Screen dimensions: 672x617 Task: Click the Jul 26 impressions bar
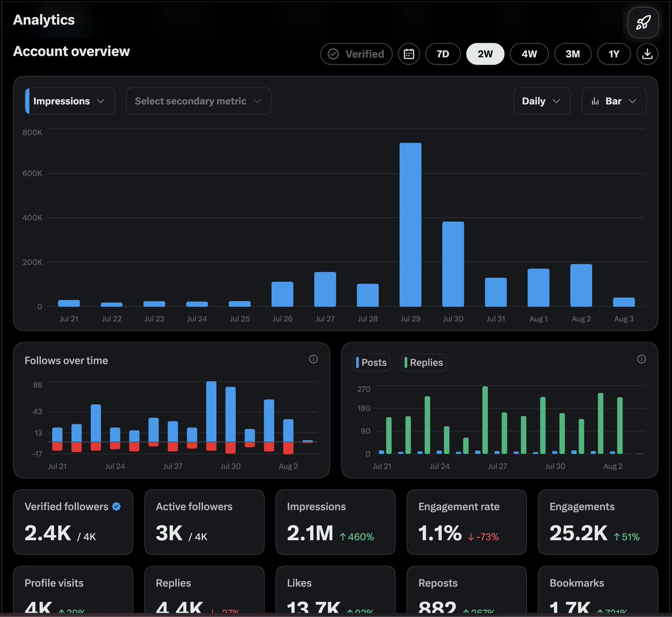coord(282,294)
